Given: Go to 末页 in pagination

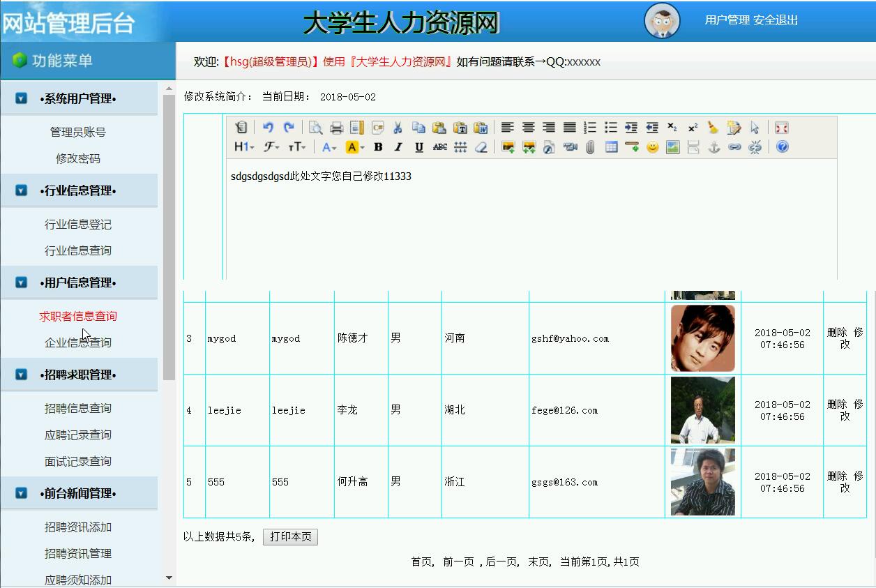Looking at the screenshot, I should tap(538, 561).
